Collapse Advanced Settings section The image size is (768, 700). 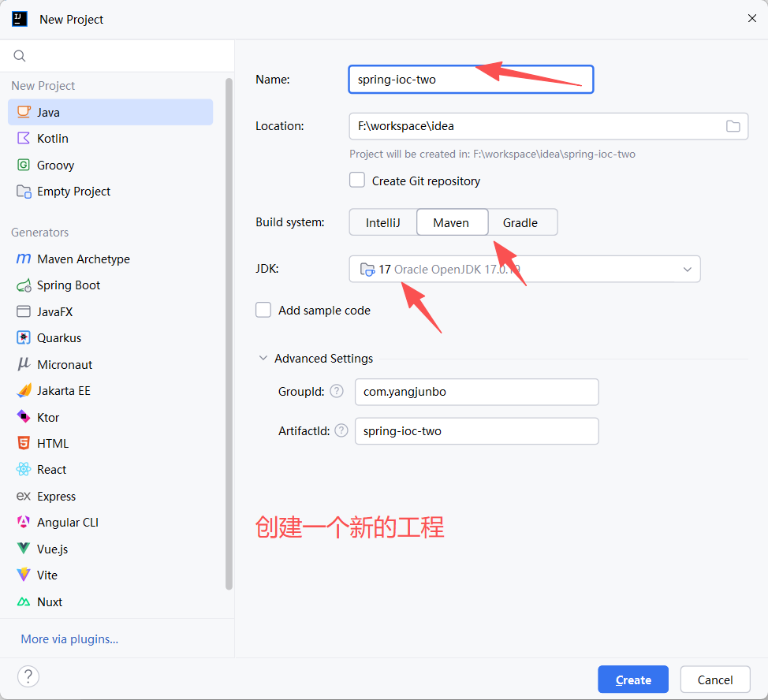coord(263,359)
